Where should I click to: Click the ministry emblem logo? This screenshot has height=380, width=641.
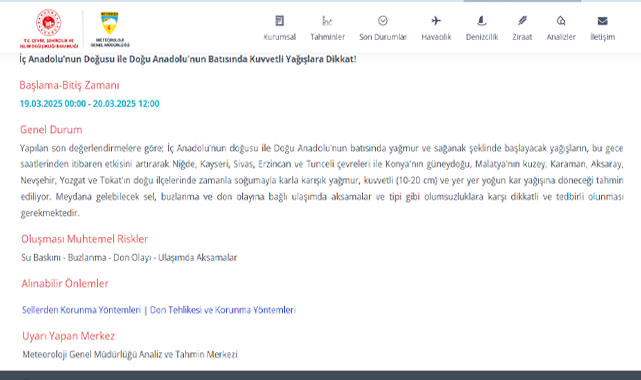pos(49,28)
